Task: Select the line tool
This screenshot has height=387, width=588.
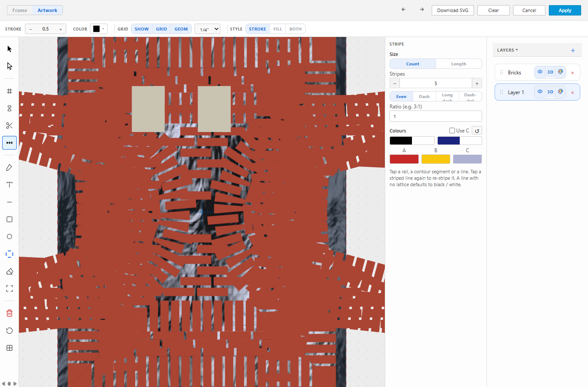Action: click(9, 202)
